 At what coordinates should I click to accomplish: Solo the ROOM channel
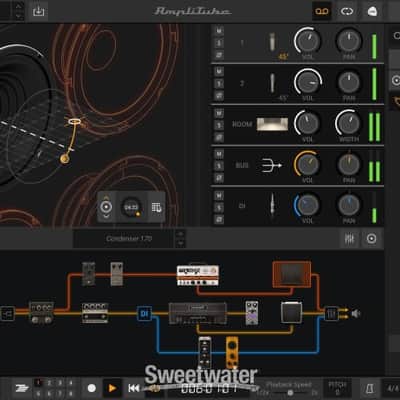point(219,125)
